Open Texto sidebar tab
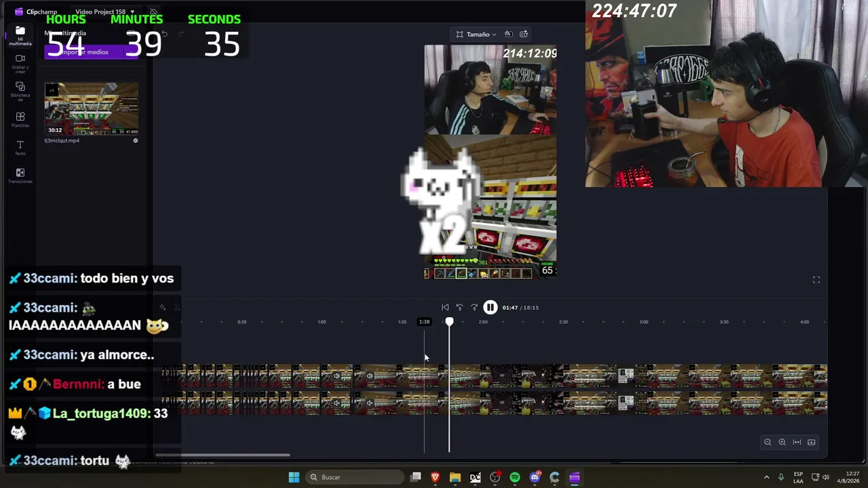The width and height of the screenshot is (868, 488). pyautogui.click(x=20, y=148)
